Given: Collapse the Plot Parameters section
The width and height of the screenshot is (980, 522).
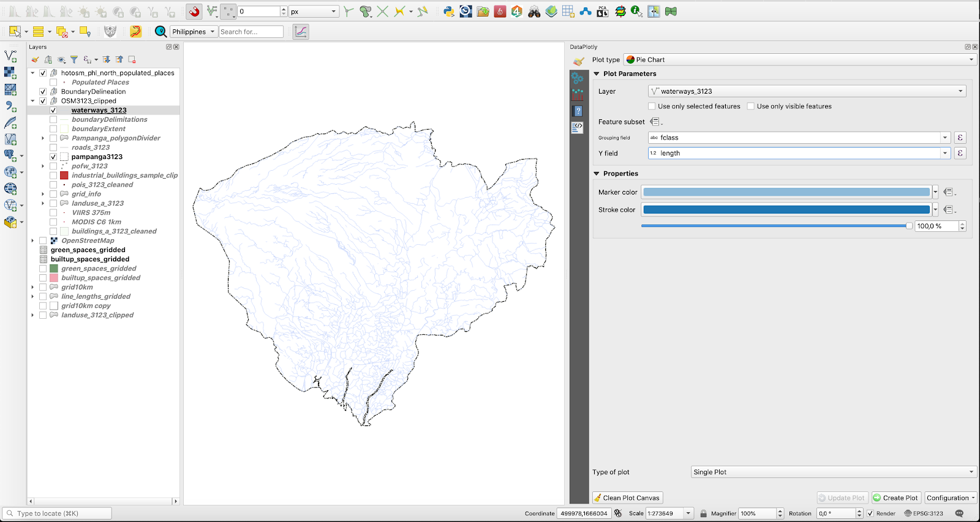Looking at the screenshot, I should pyautogui.click(x=597, y=74).
